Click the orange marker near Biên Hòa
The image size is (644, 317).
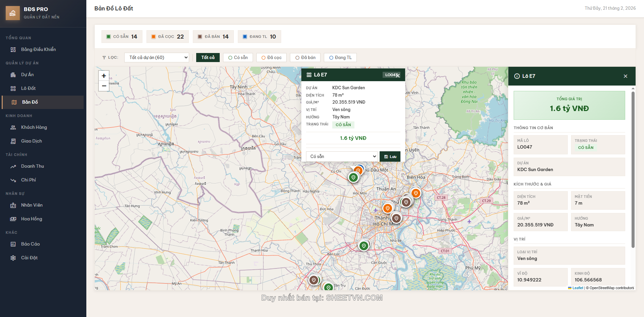pyautogui.click(x=416, y=193)
